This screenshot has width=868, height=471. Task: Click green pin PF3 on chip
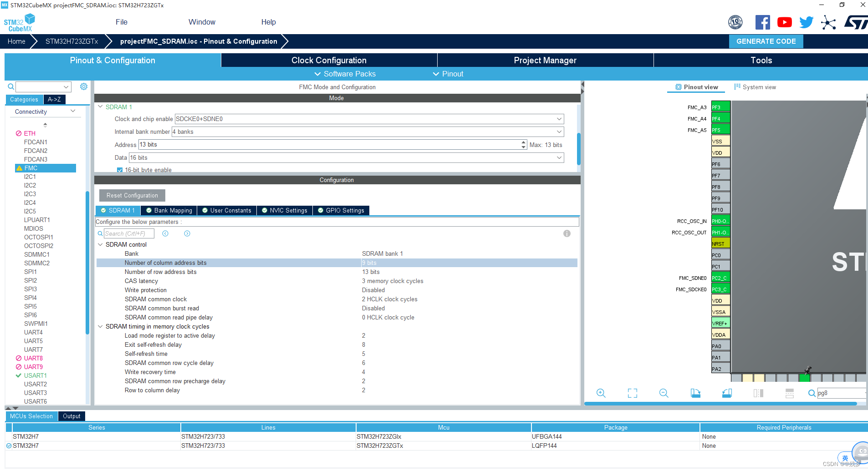coord(721,107)
